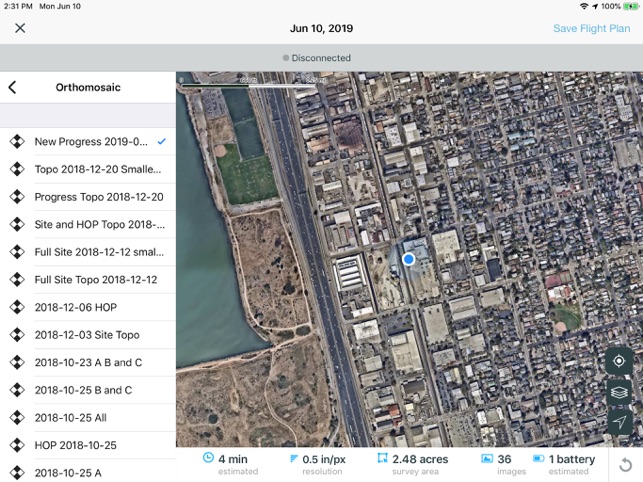Select New Progress 2019-0... map layer
This screenshot has height=482, width=643.
coord(88,142)
